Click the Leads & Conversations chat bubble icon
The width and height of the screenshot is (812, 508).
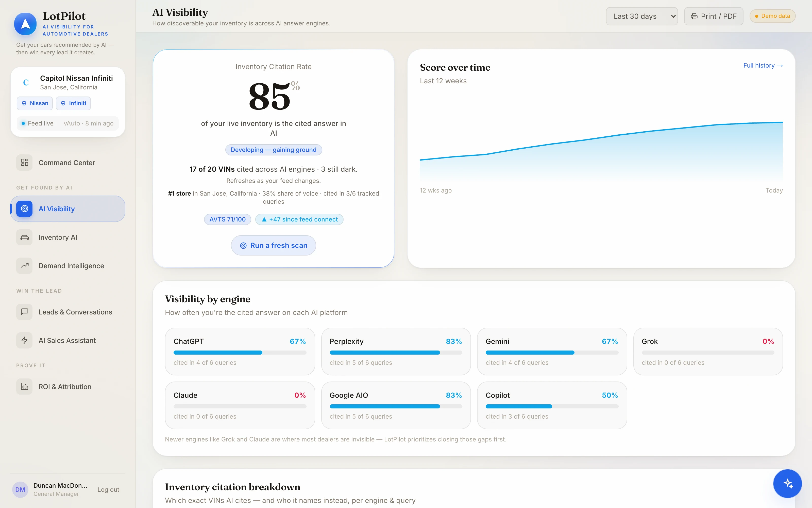[25, 312]
